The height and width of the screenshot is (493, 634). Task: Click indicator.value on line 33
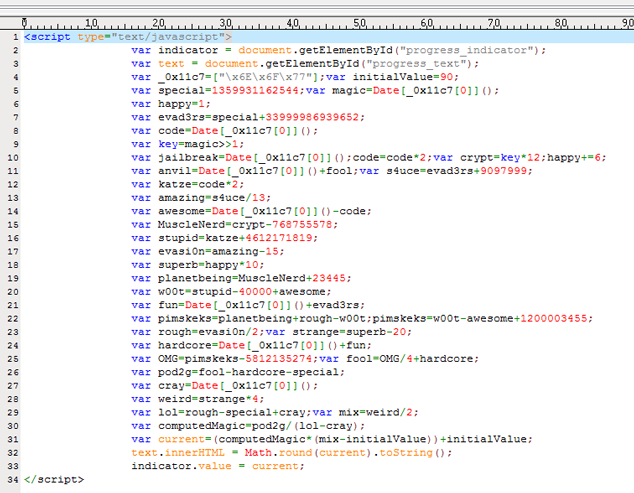point(182,466)
